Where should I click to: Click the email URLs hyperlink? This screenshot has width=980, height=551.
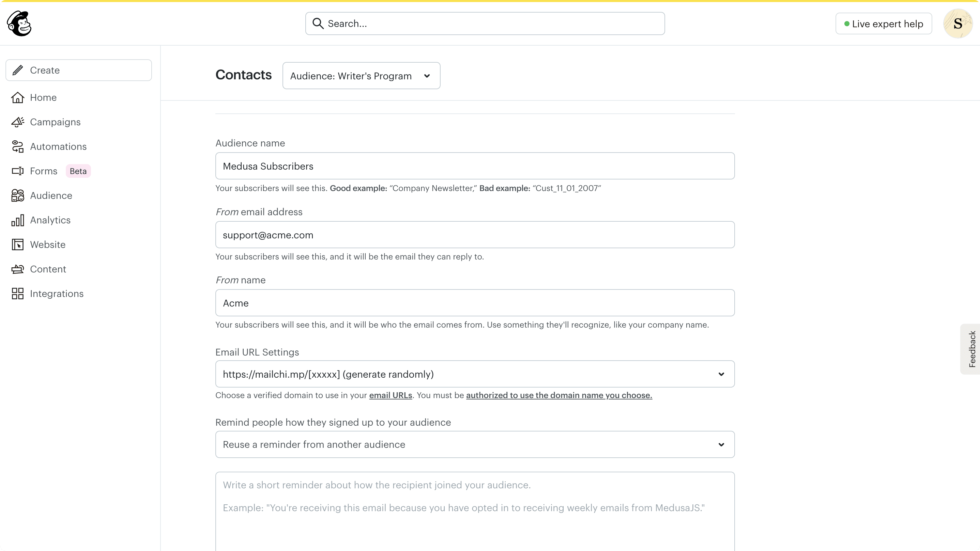[390, 395]
